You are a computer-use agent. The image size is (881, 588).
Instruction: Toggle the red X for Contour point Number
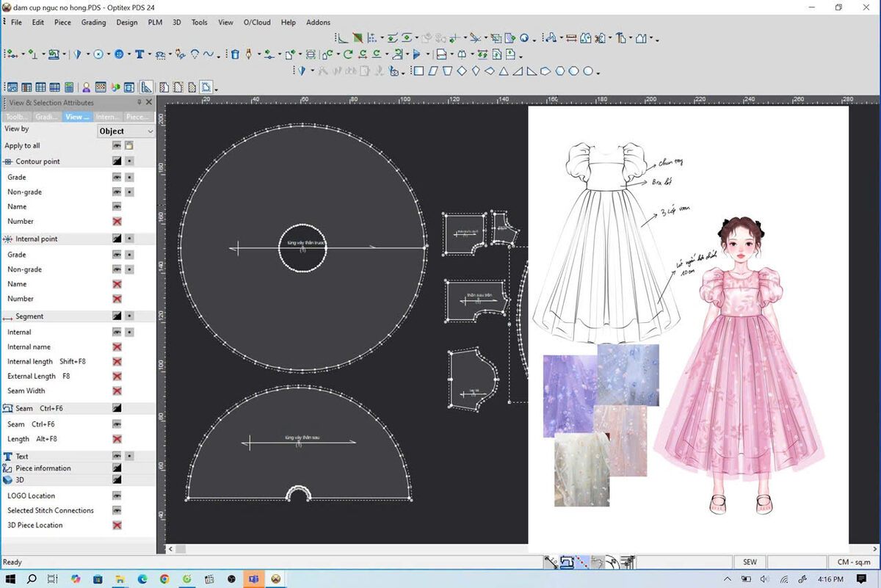tap(117, 221)
